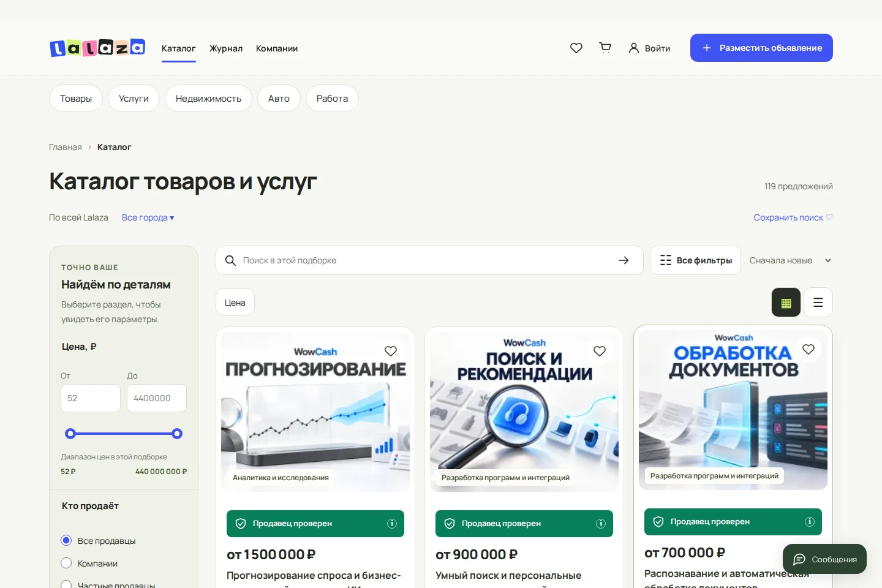Screen dimensions: 882x588
Task: Open the Цена filter chip
Action: click(235, 302)
